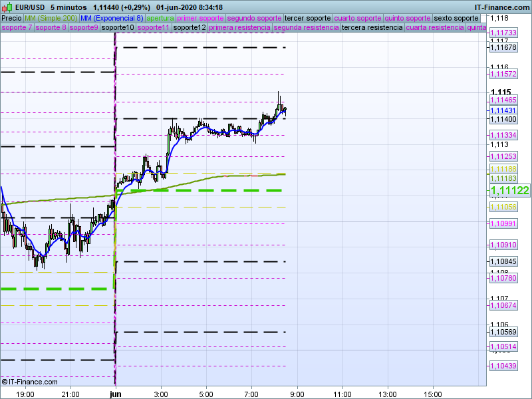The width and height of the screenshot is (532, 399).
Task: Click the blue 1,11431 price tag
Action: point(503,110)
